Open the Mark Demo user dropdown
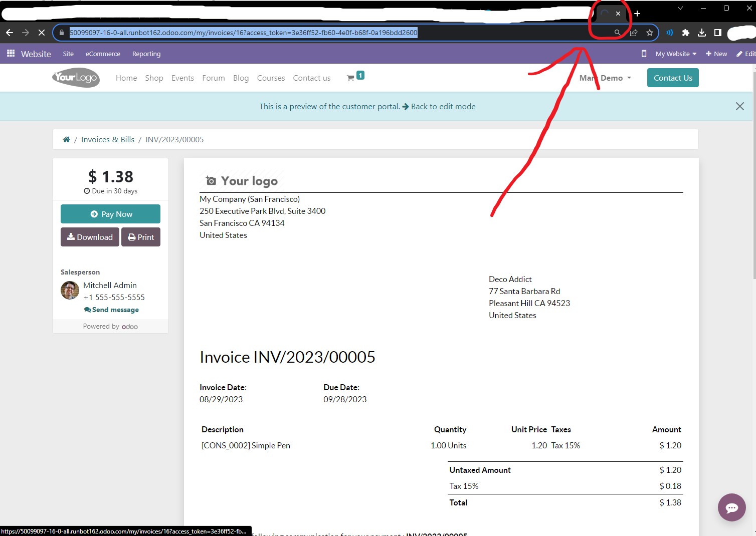 coord(605,78)
